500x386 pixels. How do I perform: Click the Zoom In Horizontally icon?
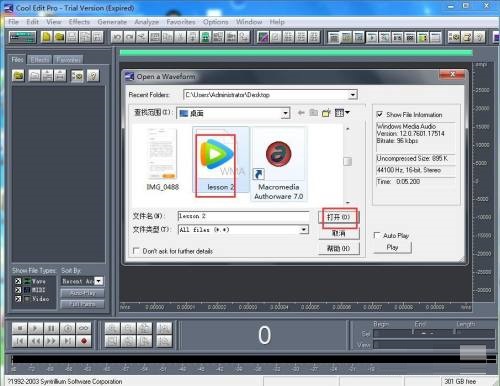click(112, 329)
